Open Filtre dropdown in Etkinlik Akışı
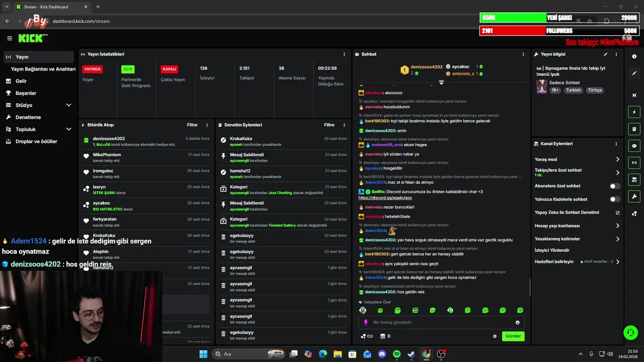The width and height of the screenshot is (644, 362). [x=192, y=125]
